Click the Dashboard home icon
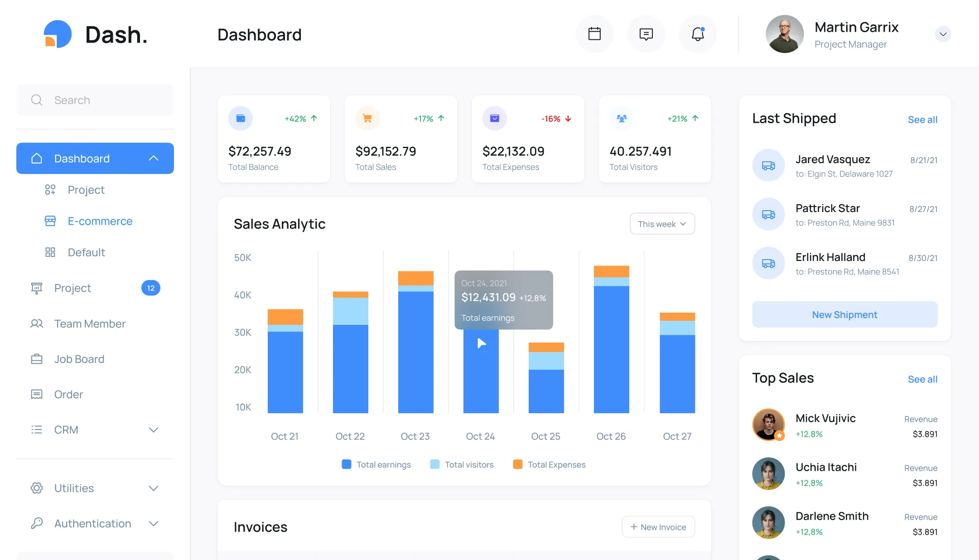The image size is (979, 560). 37,158
